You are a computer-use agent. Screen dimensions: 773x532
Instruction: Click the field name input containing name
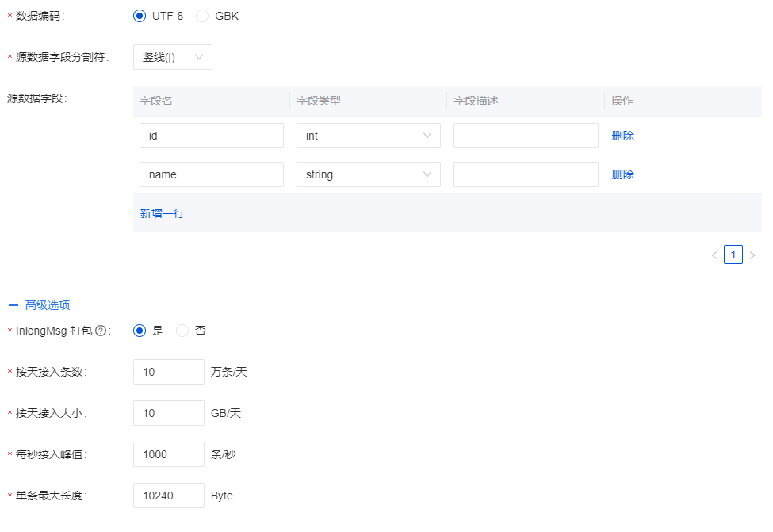pyautogui.click(x=211, y=174)
